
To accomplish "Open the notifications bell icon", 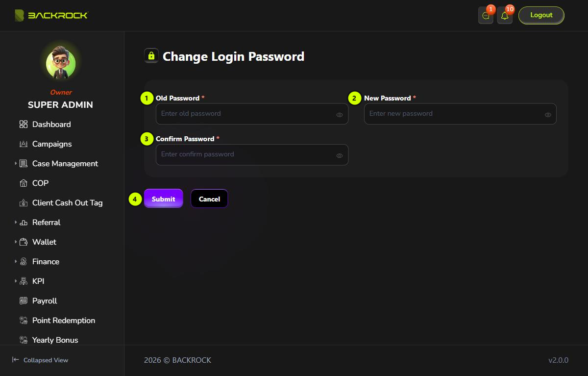I will 505,15.
